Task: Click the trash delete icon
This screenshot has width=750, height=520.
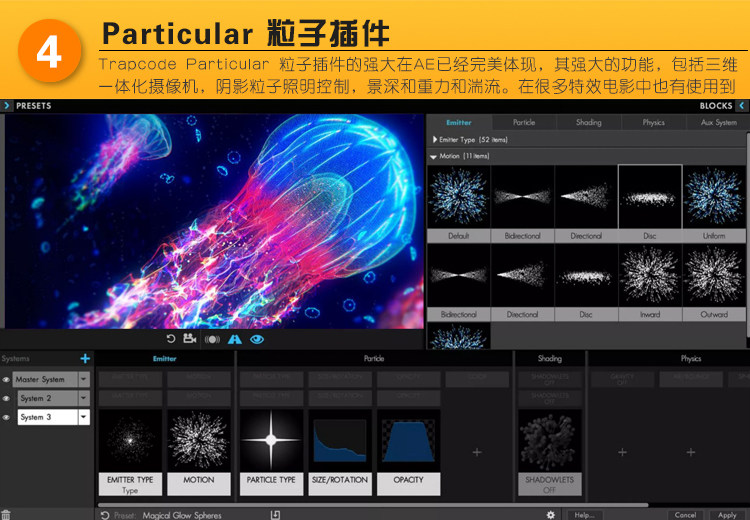Action: click(5, 515)
